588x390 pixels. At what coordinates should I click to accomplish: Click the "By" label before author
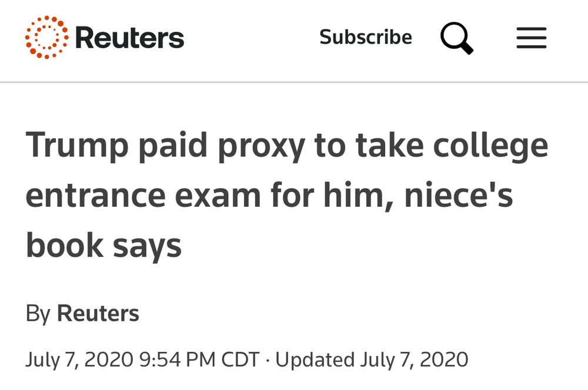tap(38, 314)
